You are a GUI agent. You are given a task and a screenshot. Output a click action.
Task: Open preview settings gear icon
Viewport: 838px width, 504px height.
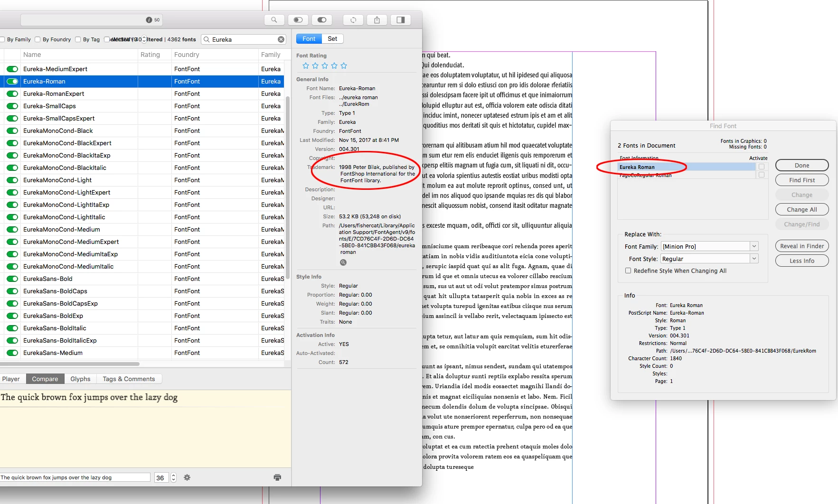[x=187, y=477]
